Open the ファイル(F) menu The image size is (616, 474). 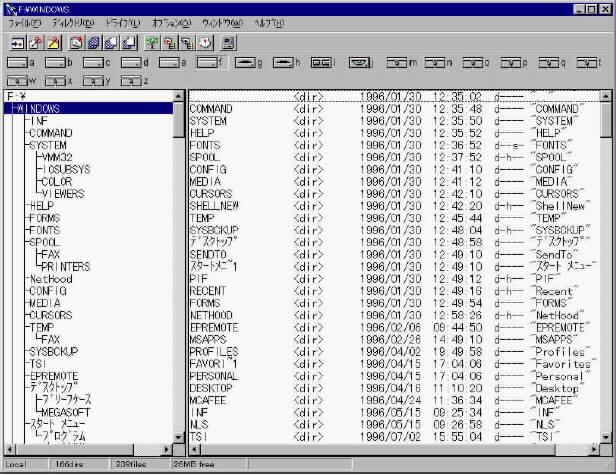[22, 22]
